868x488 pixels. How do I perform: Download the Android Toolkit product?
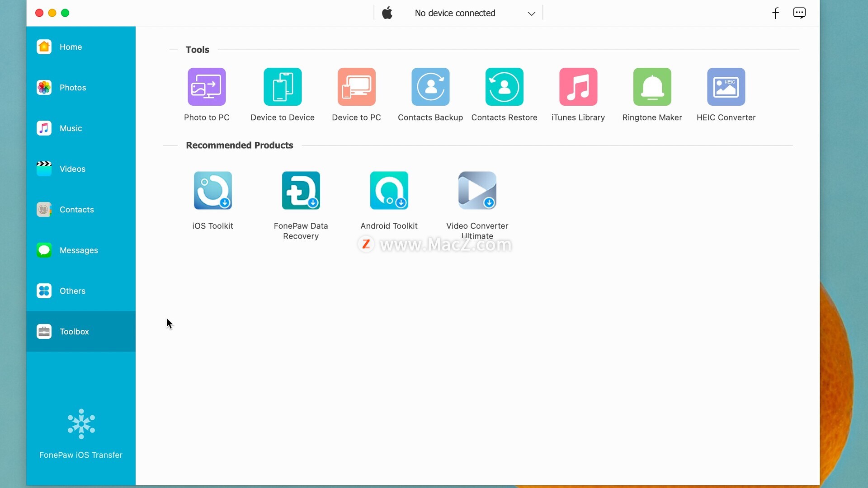coord(389,190)
